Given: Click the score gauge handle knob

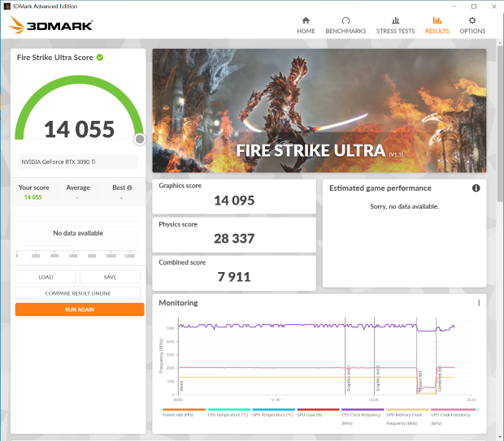Looking at the screenshot, I should click(x=140, y=139).
